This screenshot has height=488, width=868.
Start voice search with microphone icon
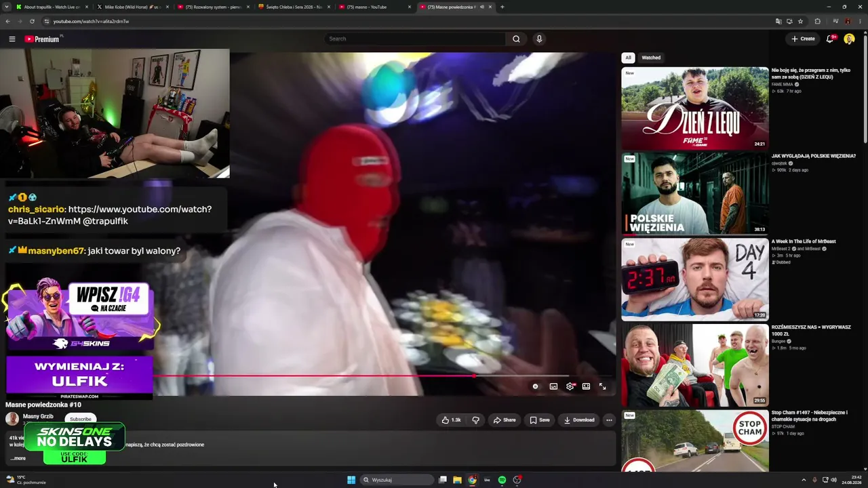(x=539, y=39)
